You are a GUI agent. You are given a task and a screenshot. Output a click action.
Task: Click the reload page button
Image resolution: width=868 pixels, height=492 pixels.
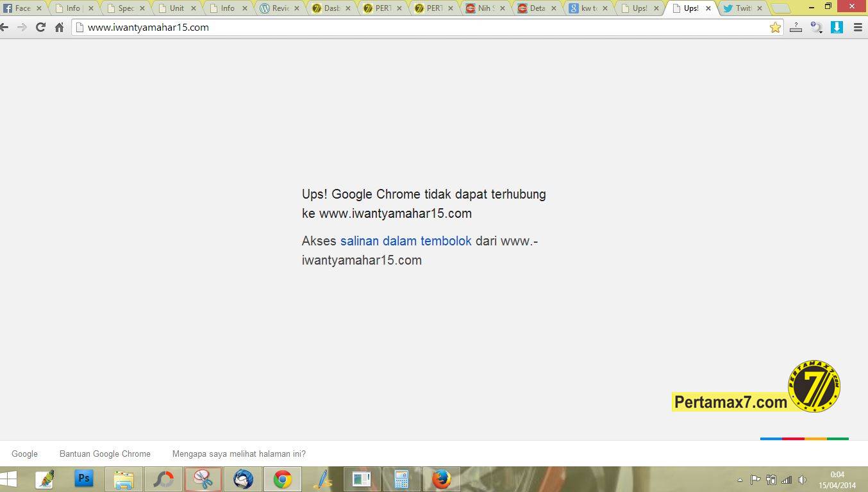pyautogui.click(x=40, y=28)
